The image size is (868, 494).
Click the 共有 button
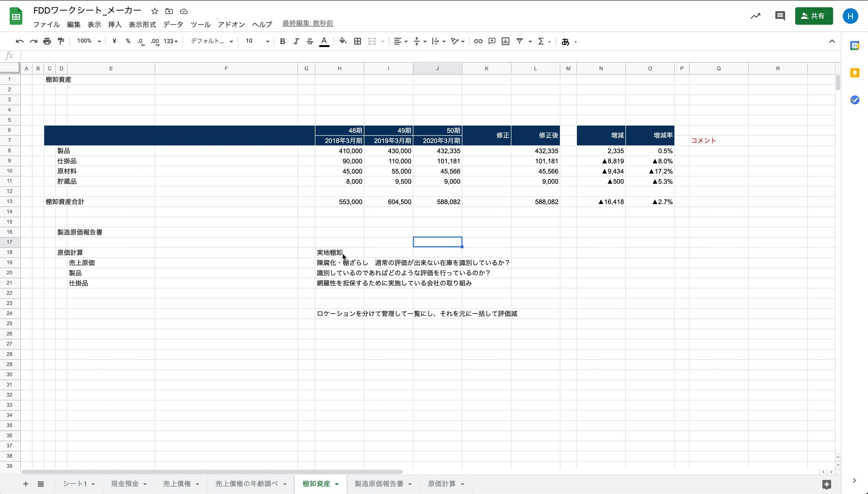tap(814, 16)
